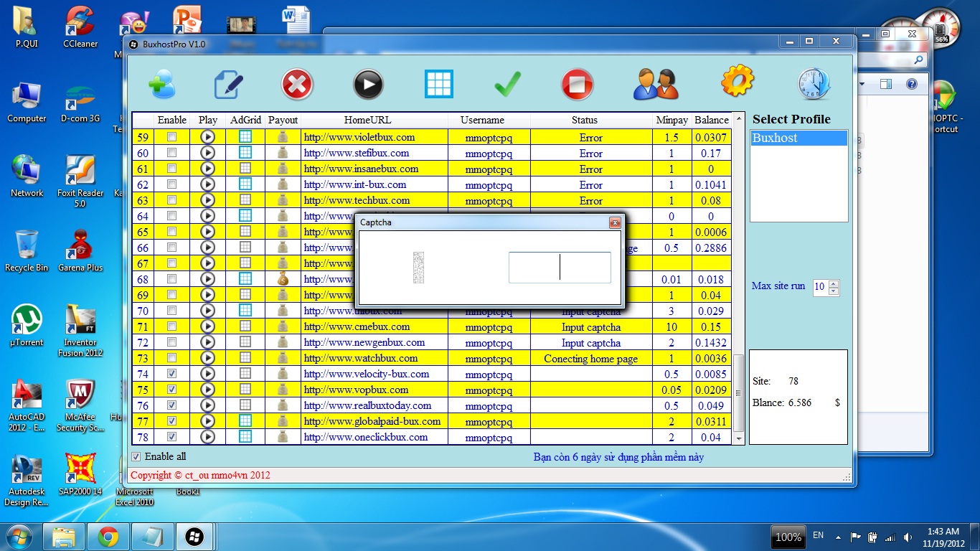This screenshot has width=980, height=551.
Task: Click the table scrollbar down arrow
Action: tap(740, 438)
